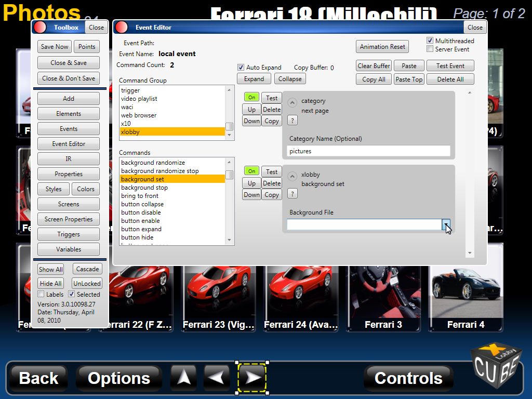Collapse the xlobby background set command panel
The width and height of the screenshot is (532, 399).
pos(292,176)
